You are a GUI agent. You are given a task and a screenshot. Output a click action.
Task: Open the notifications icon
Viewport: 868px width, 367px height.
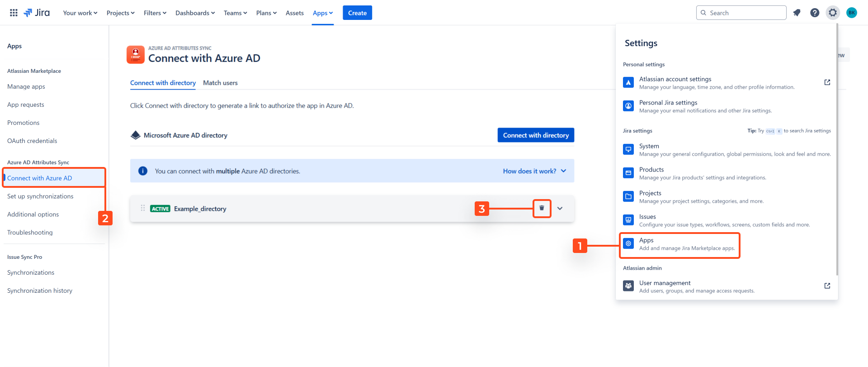click(x=797, y=13)
